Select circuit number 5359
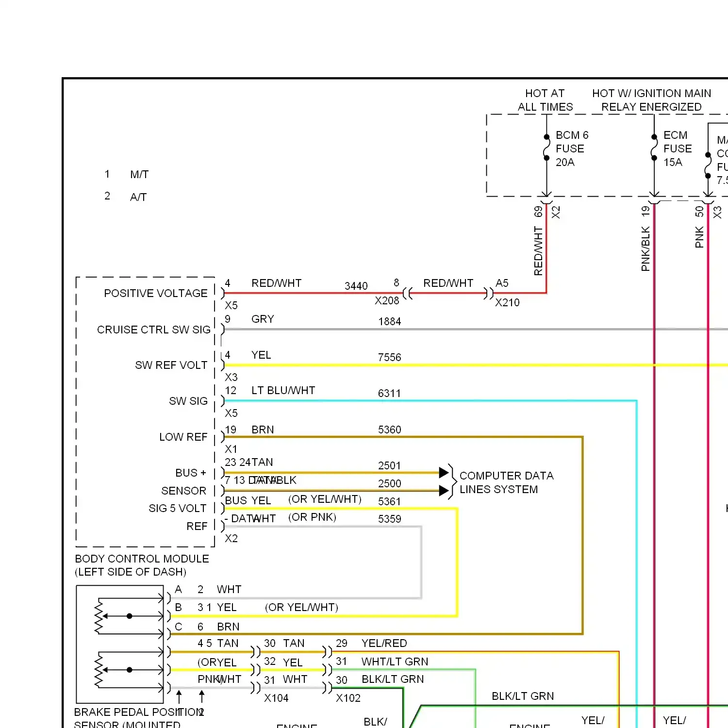This screenshot has width=728, height=728. [390, 519]
